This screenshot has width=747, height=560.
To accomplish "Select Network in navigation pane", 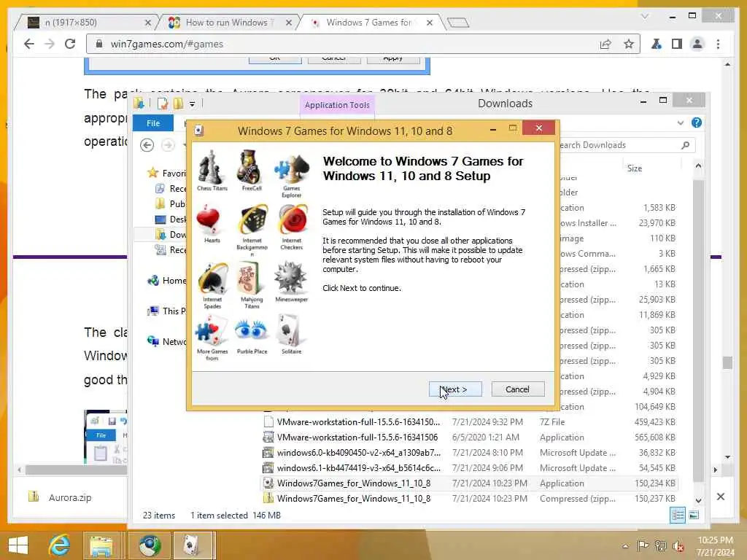I will (x=167, y=341).
